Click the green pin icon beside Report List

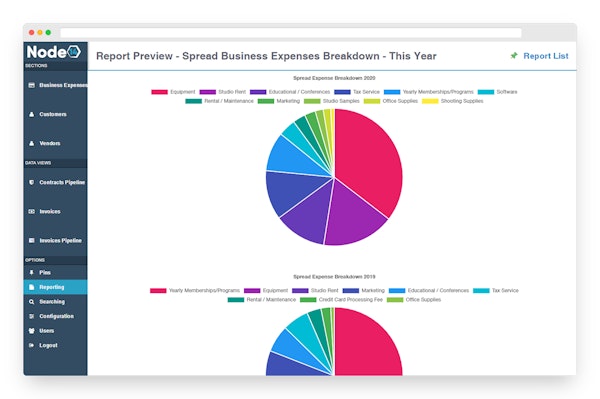[x=514, y=55]
